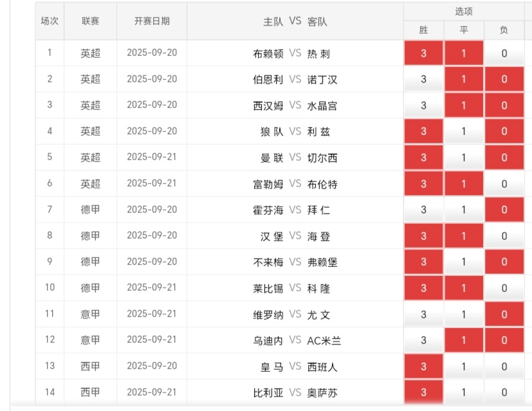Image resolution: width=532 pixels, height=411 pixels.
Task: Click the 胜 column header
Action: point(423,30)
